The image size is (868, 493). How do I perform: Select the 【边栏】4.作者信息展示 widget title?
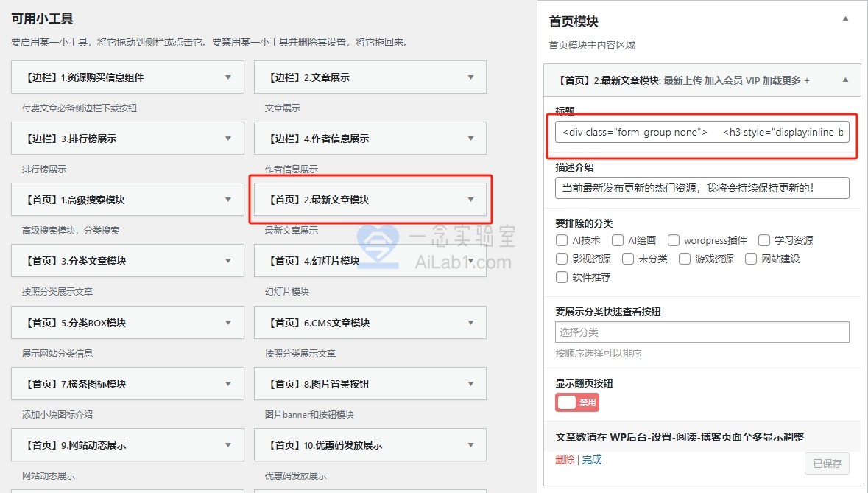click(317, 139)
